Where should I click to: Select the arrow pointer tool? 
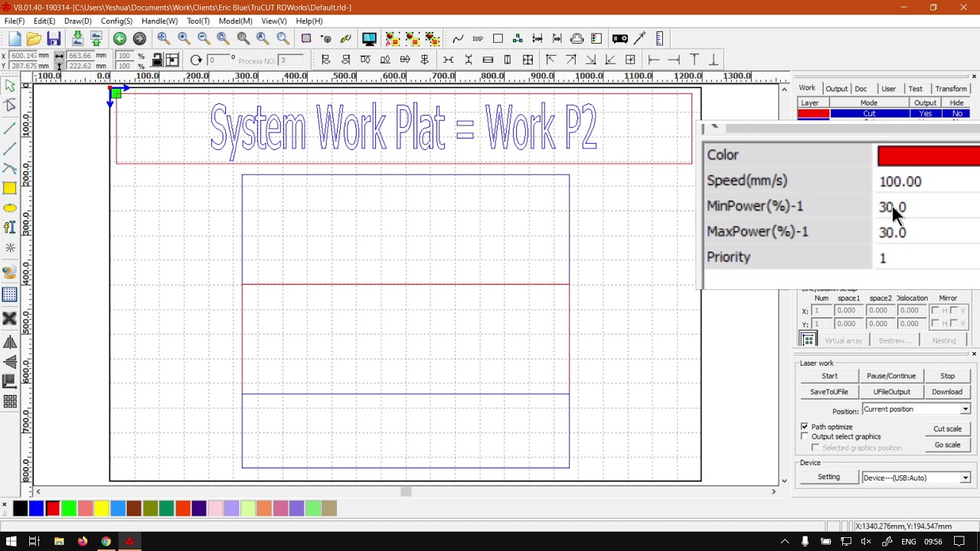tap(10, 86)
